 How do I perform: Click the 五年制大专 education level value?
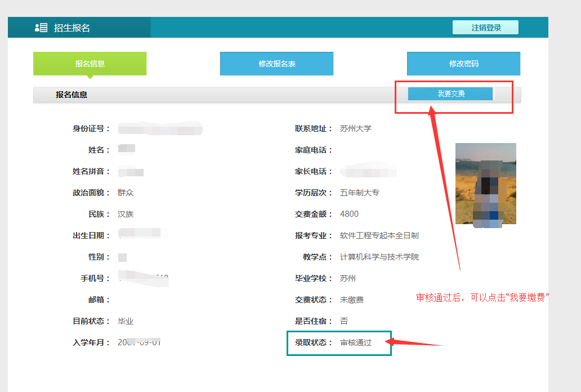click(x=359, y=193)
